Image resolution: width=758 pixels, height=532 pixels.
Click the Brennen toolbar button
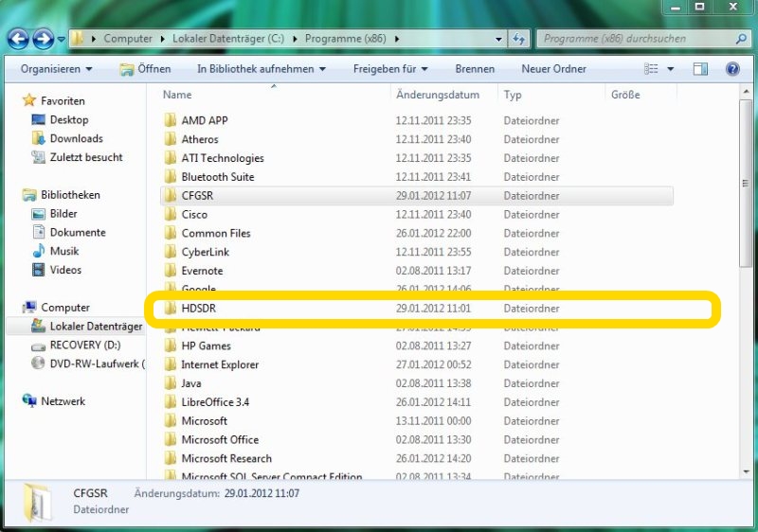pyautogui.click(x=475, y=69)
